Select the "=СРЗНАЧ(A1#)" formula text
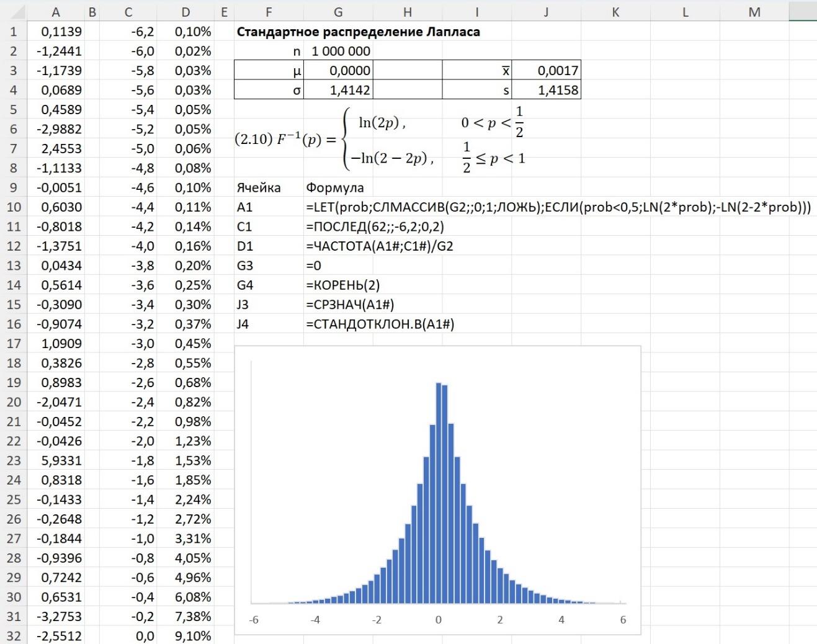Viewport: 817px width, 644px height. click(350, 305)
